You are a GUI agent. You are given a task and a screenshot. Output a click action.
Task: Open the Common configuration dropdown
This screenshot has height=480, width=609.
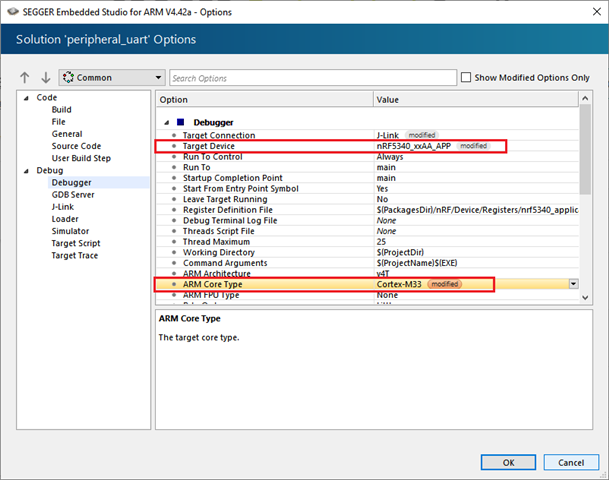click(x=112, y=78)
